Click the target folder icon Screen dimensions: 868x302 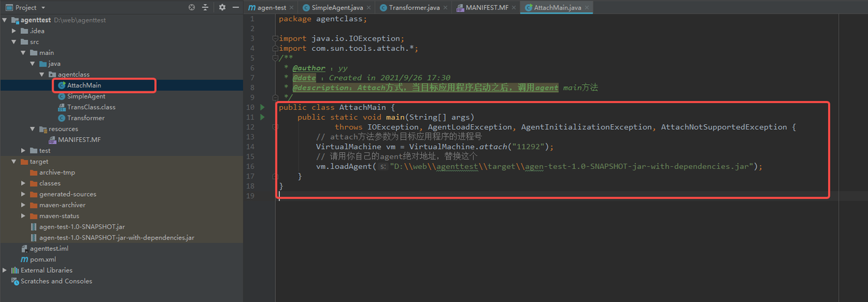point(24,162)
